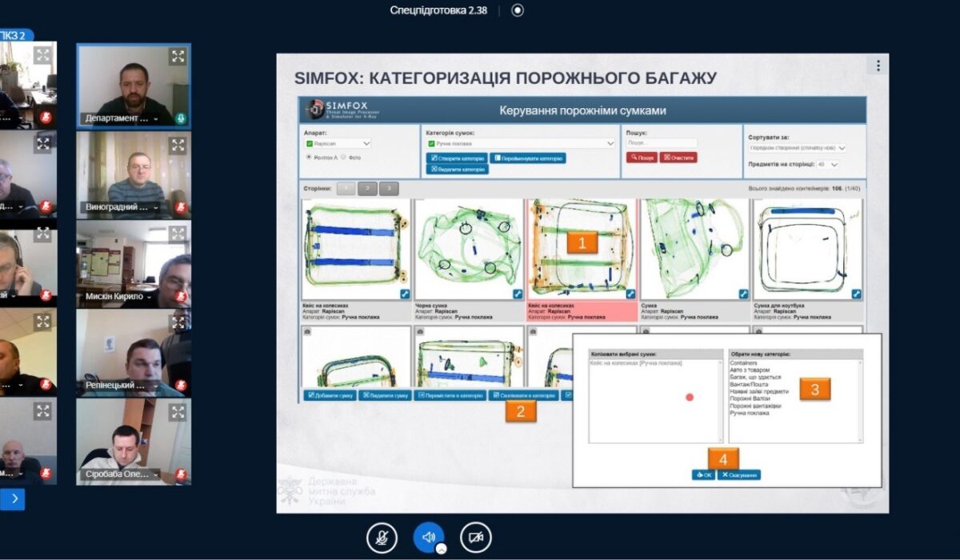960x560 pixels.
Task: Click into the Пошук search field
Action: (662, 143)
